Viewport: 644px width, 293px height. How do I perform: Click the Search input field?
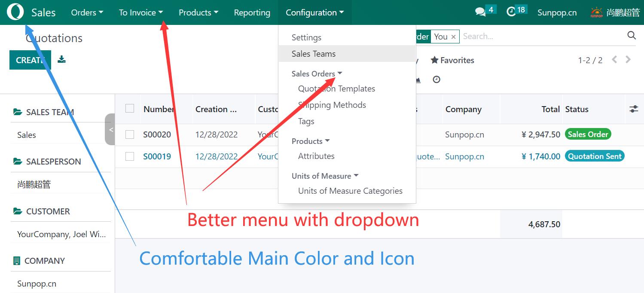click(x=541, y=37)
